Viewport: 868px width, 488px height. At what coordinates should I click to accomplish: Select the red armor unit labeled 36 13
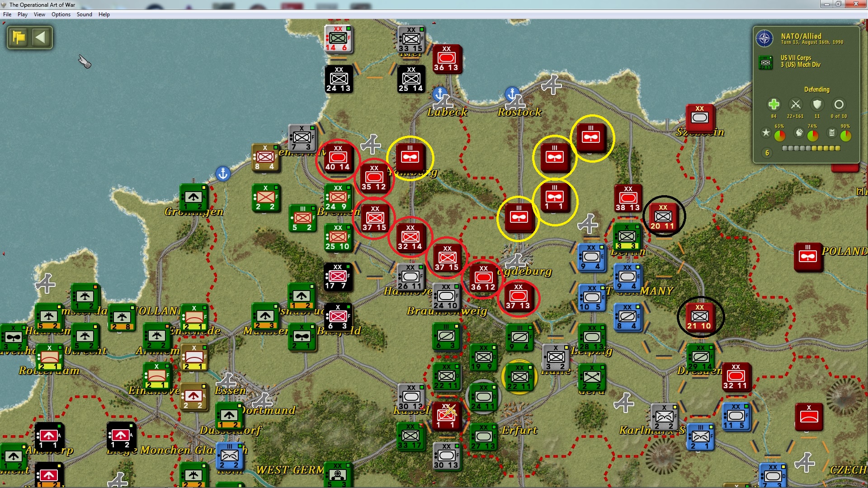pos(446,58)
